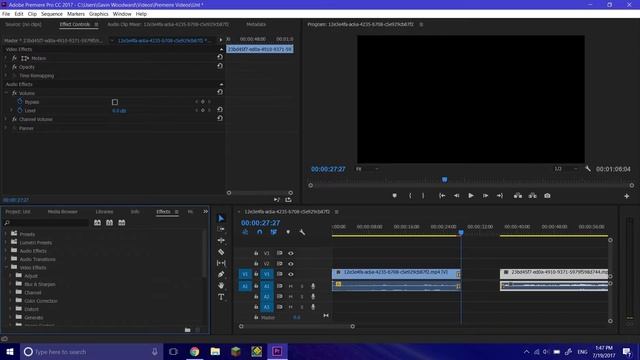Viewport: 640px width, 360px height.
Task: Expand the Motion effect properties
Action: click(x=6, y=58)
